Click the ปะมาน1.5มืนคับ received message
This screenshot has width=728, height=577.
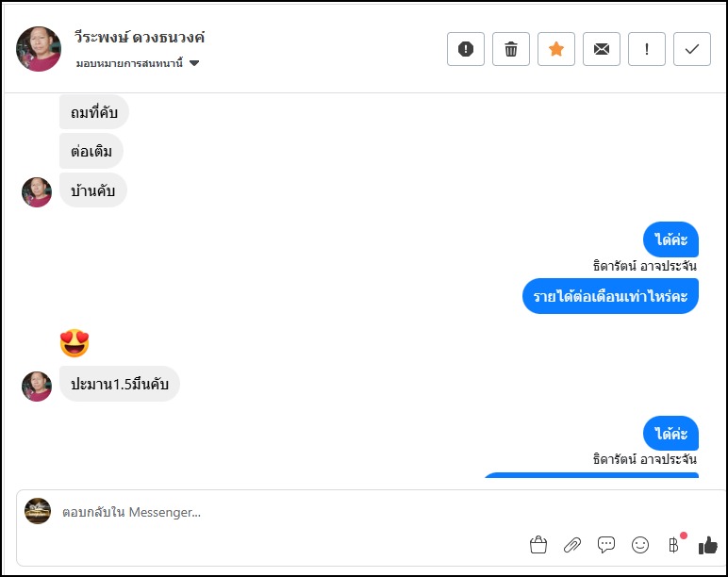(x=120, y=384)
